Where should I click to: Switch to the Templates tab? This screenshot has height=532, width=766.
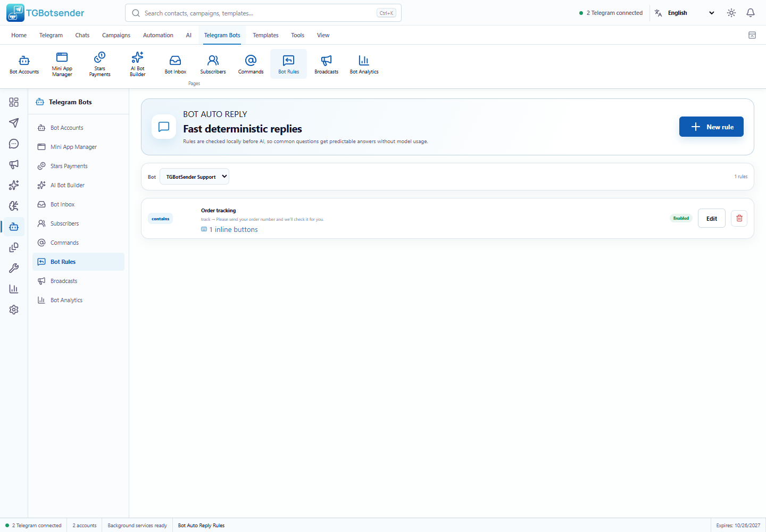(265, 35)
